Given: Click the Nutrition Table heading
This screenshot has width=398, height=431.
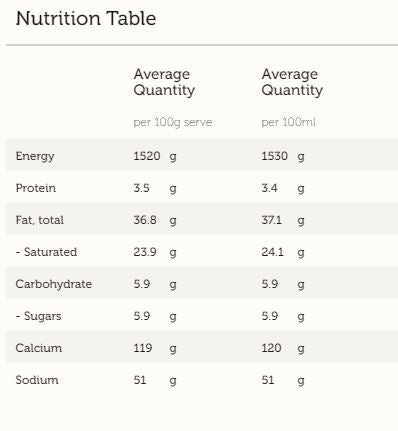Looking at the screenshot, I should 86,18.
